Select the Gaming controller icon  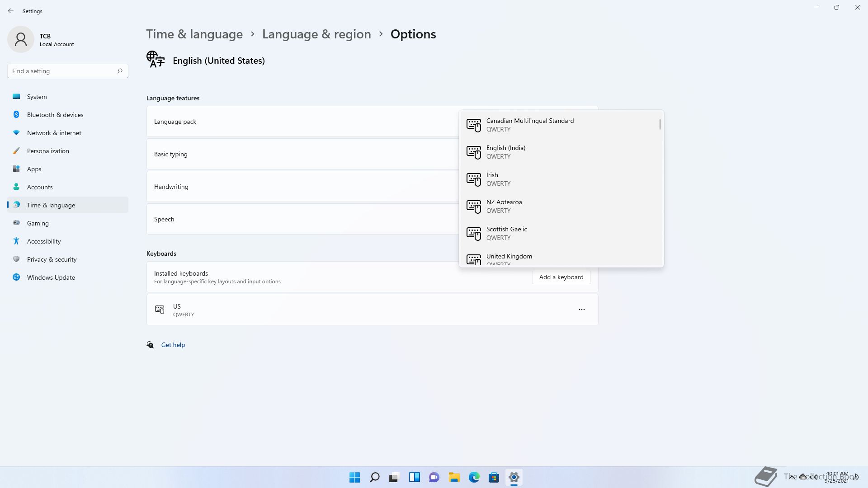click(16, 223)
